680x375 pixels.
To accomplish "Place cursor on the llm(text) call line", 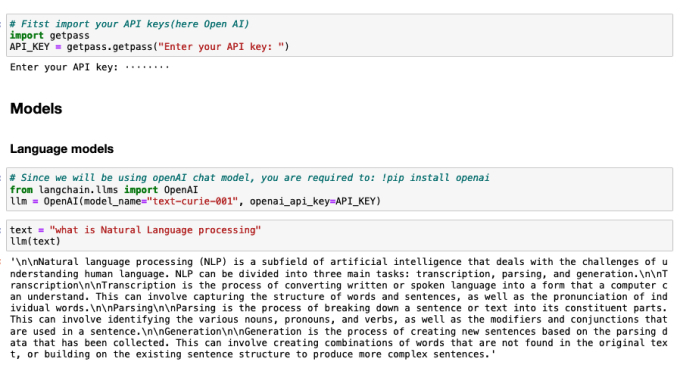I will pyautogui.click(x=35, y=241).
